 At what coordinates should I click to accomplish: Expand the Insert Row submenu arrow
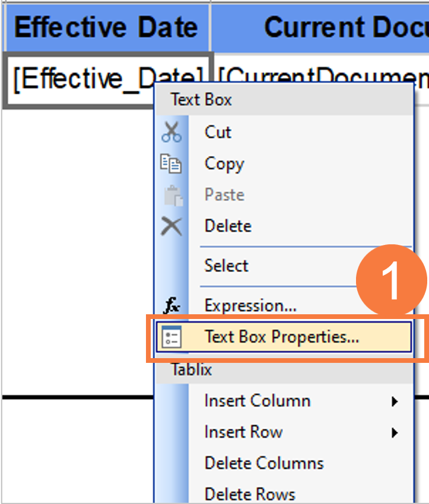395,433
